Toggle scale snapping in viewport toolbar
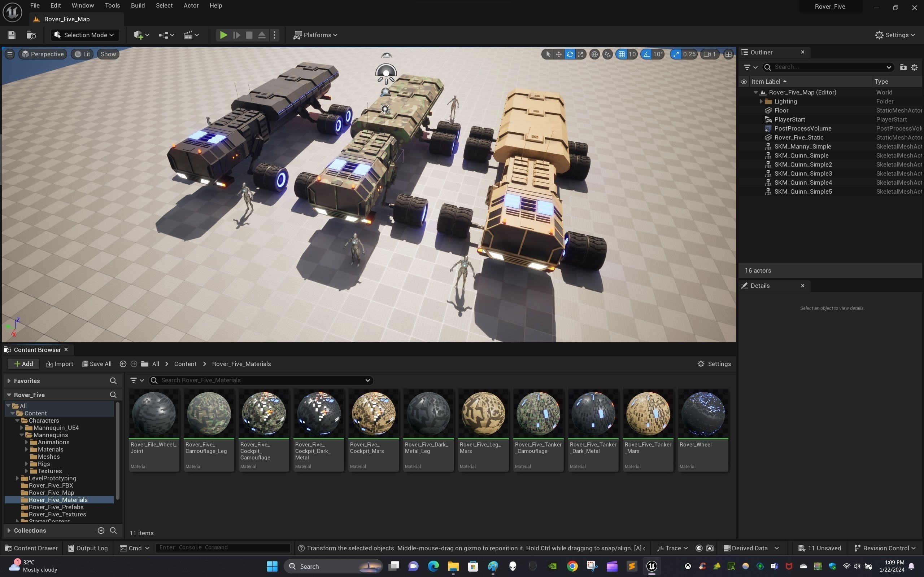924x577 pixels. pos(676,54)
